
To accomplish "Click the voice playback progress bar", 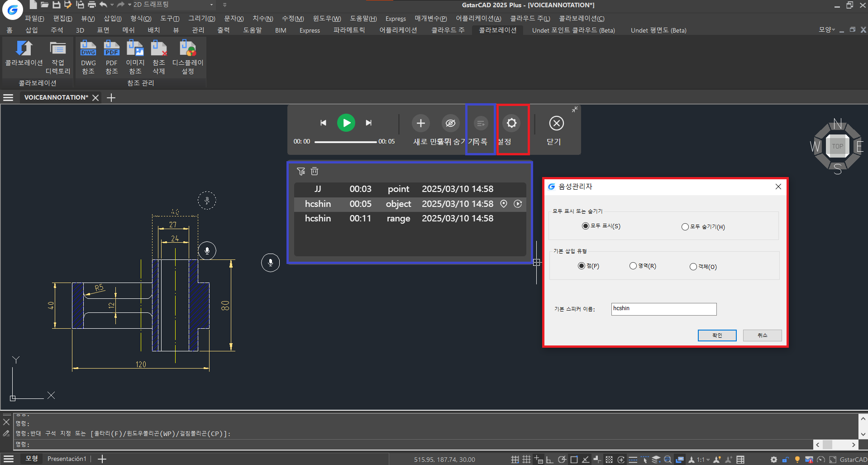I will coord(345,142).
